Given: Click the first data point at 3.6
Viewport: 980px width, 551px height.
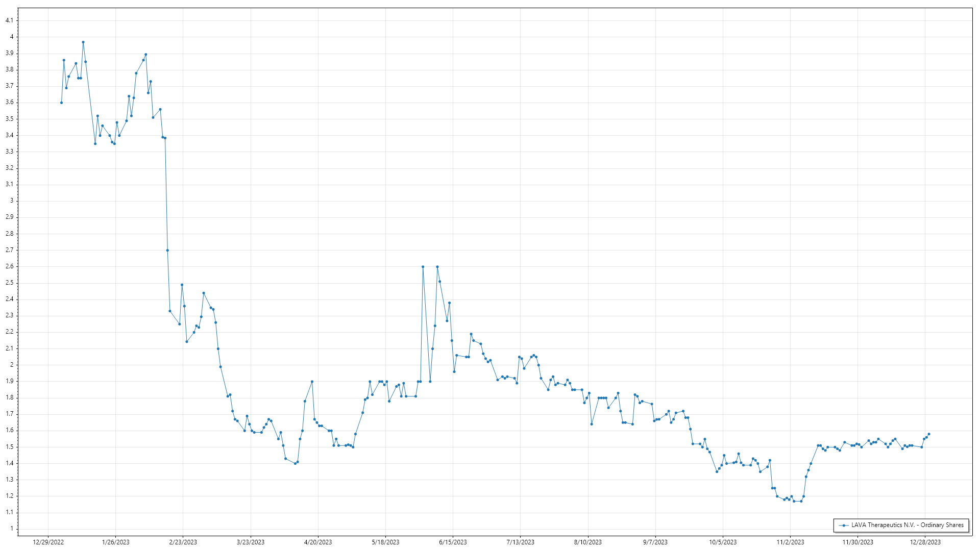Looking at the screenshot, I should coord(61,103).
